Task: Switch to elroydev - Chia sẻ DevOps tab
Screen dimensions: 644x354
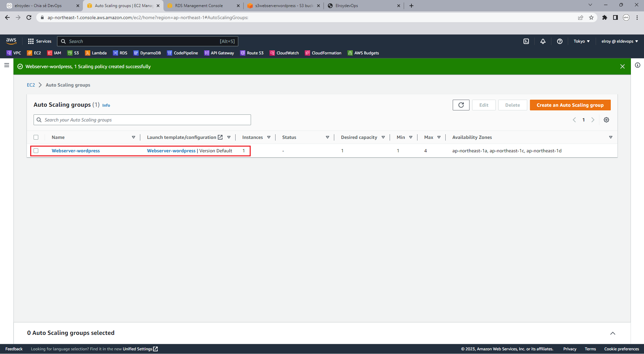Action: 43,6
